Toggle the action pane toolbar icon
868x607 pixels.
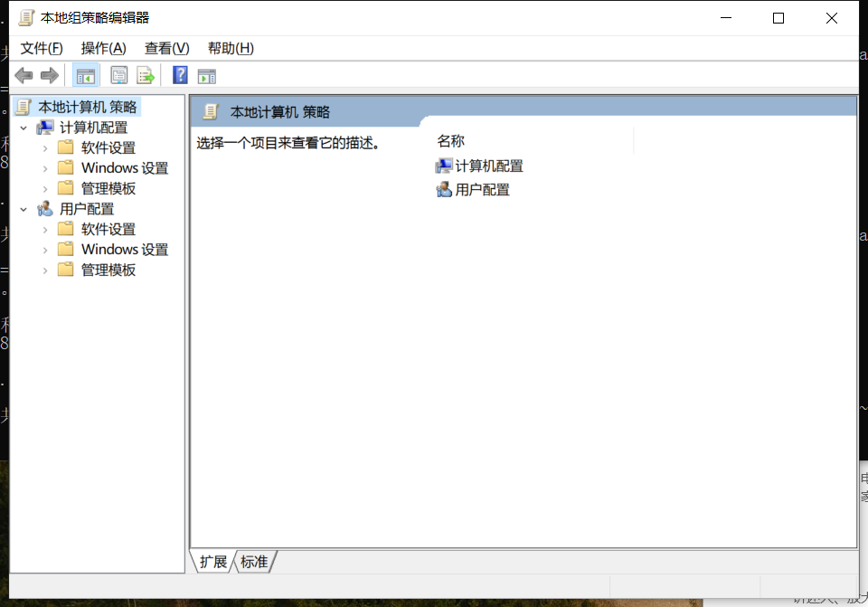[x=206, y=75]
